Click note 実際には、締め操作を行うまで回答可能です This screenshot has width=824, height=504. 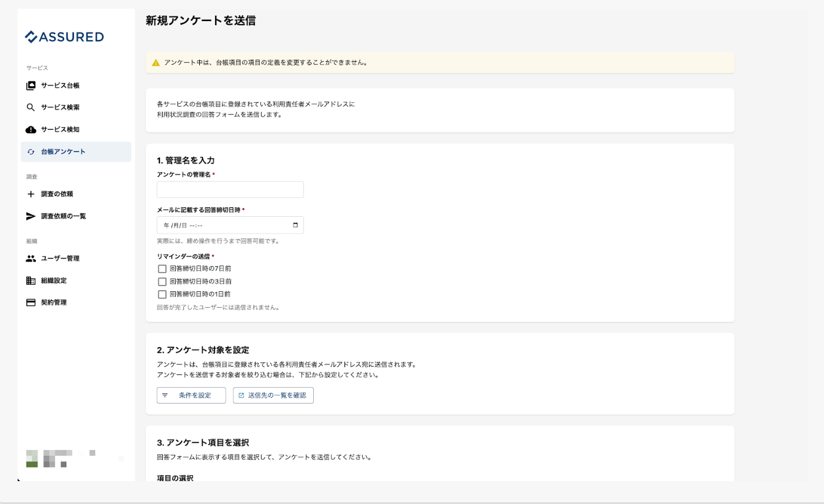coord(219,241)
